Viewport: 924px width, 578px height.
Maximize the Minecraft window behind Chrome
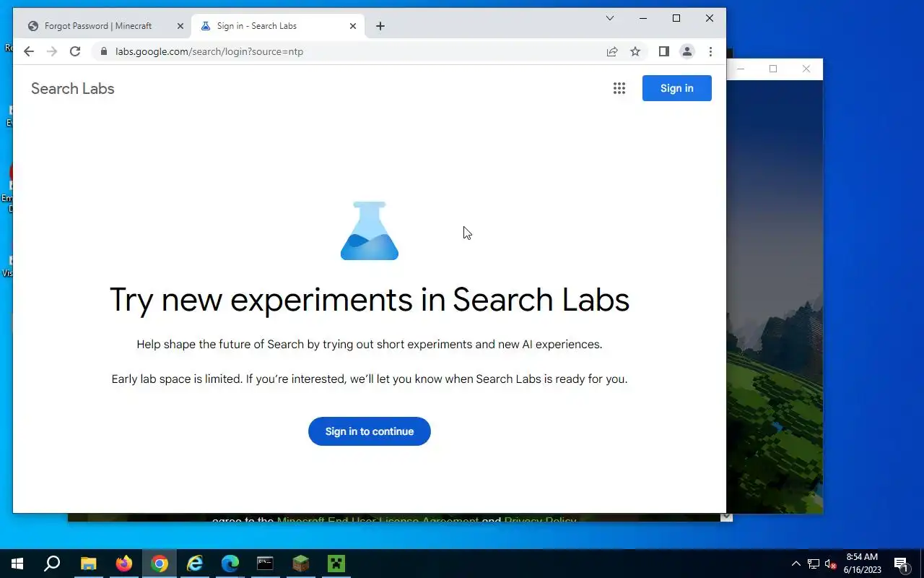pos(773,69)
